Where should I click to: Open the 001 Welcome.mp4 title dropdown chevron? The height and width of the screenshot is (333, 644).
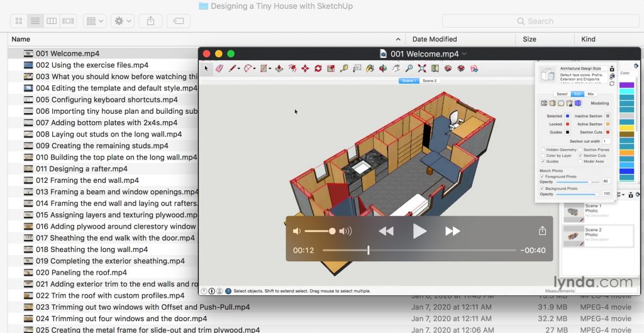[x=465, y=54]
